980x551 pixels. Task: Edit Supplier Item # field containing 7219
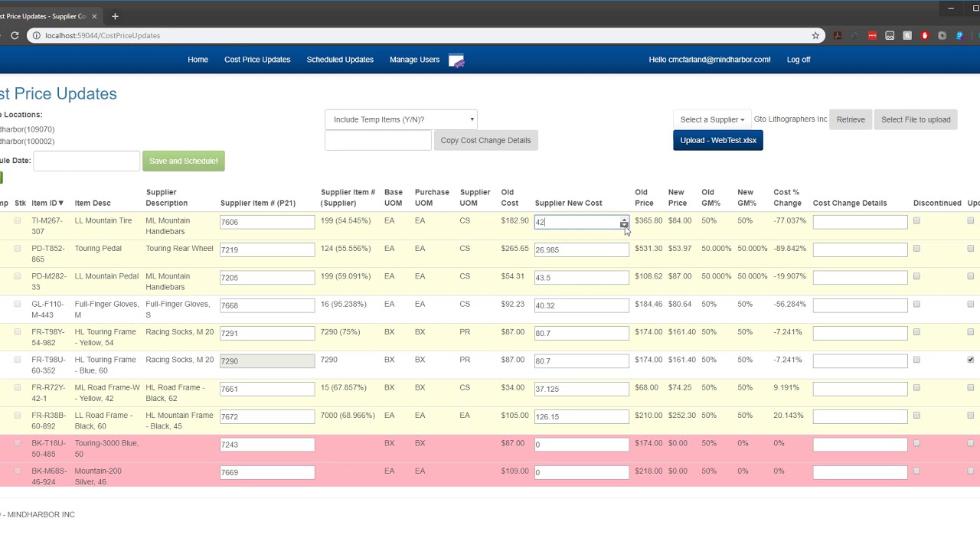pyautogui.click(x=267, y=249)
